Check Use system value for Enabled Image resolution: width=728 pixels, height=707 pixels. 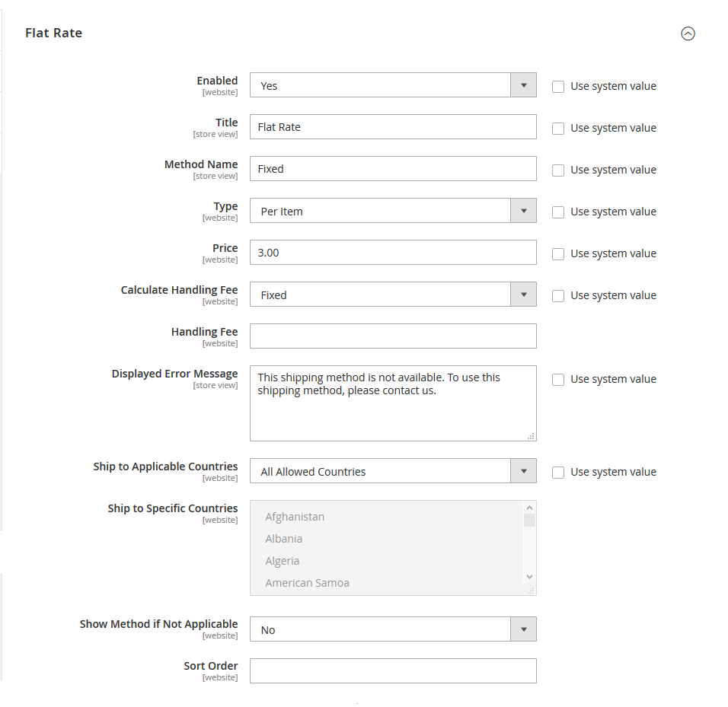558,86
